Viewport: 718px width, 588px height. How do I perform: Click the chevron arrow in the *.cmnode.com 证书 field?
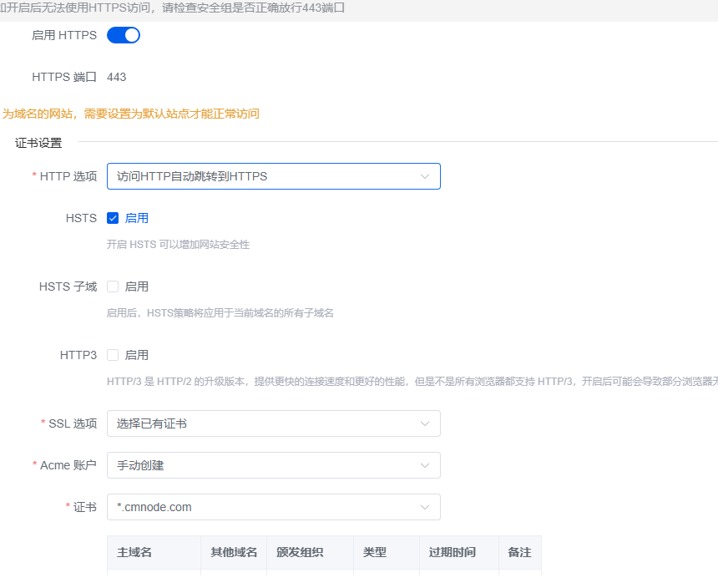point(425,507)
